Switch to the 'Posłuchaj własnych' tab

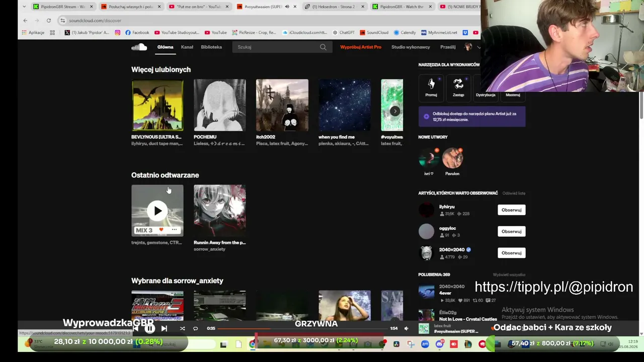point(131,7)
